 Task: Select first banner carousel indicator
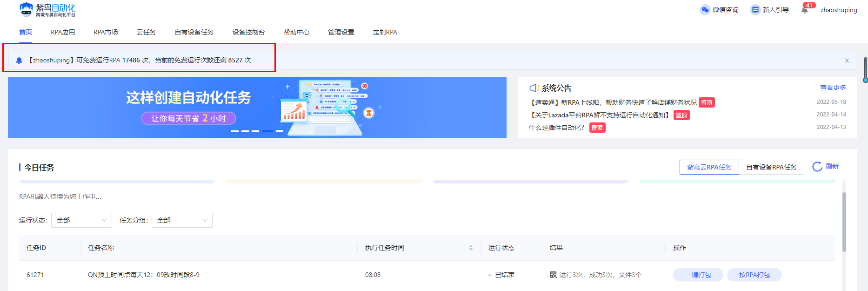235,131
